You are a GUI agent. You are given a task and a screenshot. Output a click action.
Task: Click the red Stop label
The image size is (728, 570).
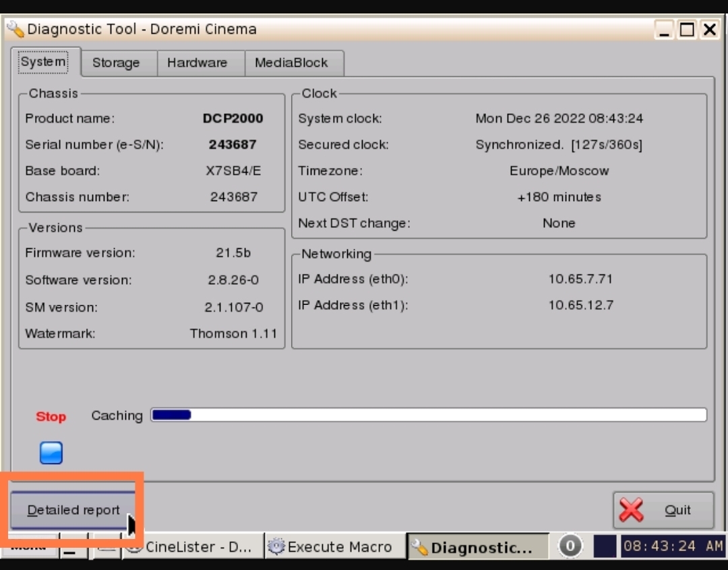coord(51,416)
